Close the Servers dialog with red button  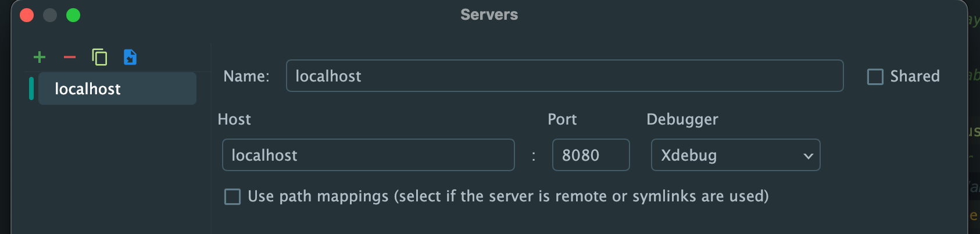27,15
